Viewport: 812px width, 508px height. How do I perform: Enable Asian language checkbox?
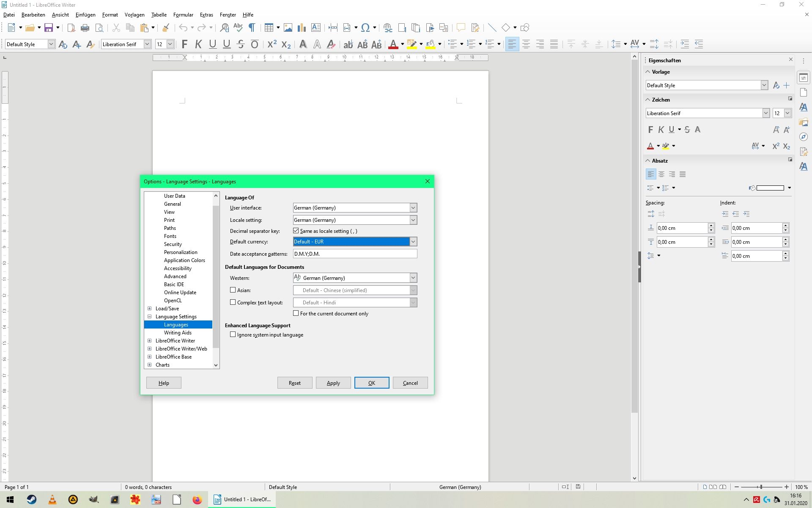click(x=233, y=290)
